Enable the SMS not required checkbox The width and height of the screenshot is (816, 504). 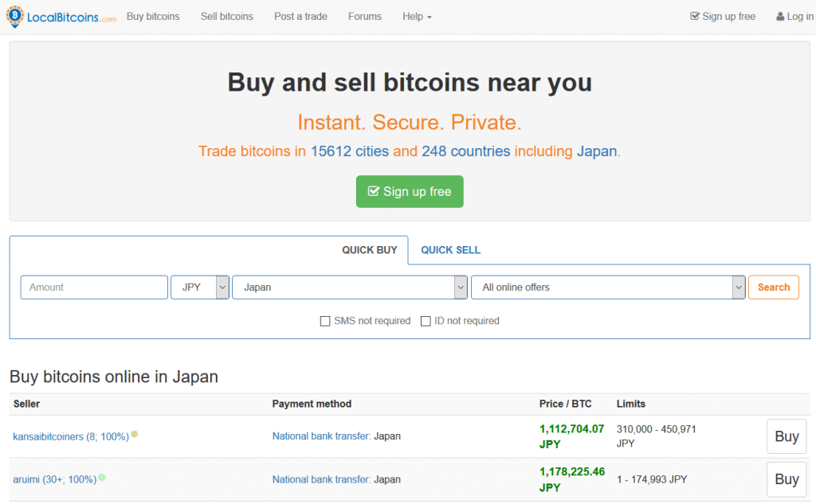(325, 321)
